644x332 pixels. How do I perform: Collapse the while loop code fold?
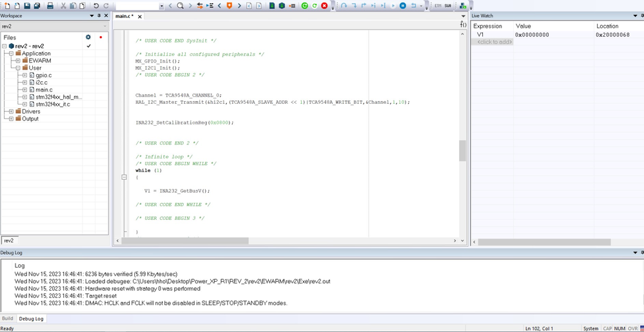[x=124, y=177]
